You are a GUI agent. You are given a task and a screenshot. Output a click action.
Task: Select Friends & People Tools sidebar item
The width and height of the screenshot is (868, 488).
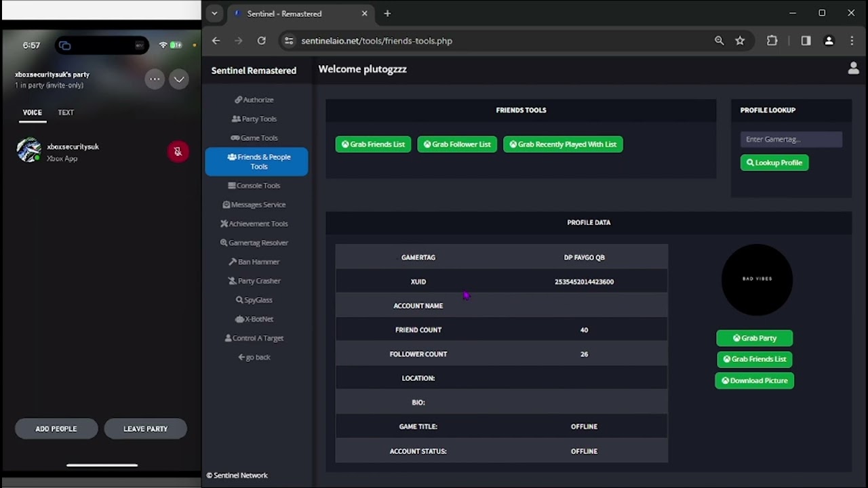[256, 161]
